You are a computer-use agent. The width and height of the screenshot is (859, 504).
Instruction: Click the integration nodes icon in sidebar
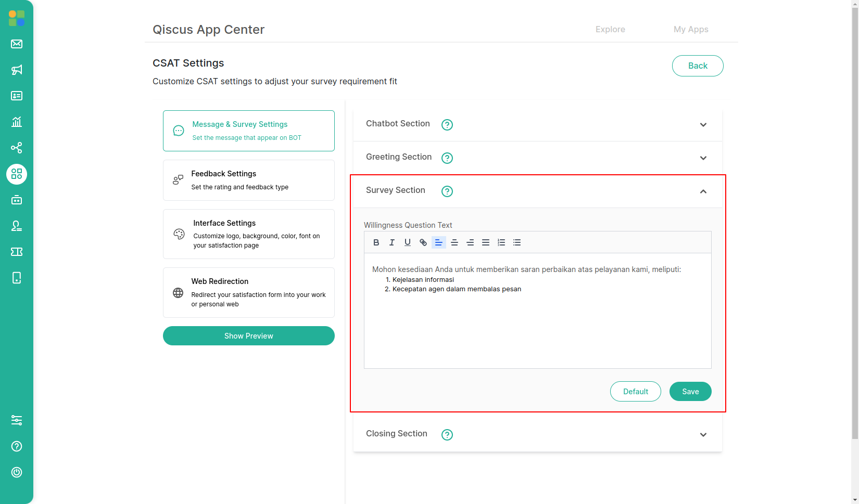pyautogui.click(x=17, y=148)
